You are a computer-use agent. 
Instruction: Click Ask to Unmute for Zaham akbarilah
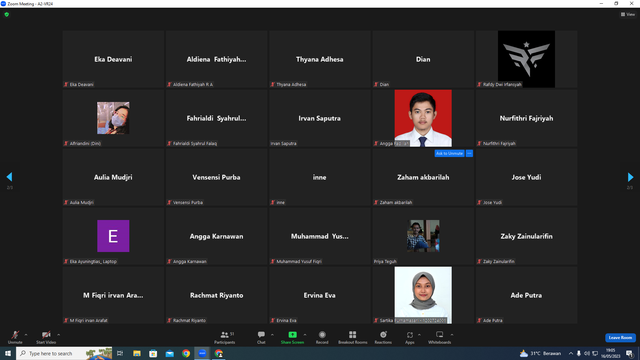click(x=449, y=153)
